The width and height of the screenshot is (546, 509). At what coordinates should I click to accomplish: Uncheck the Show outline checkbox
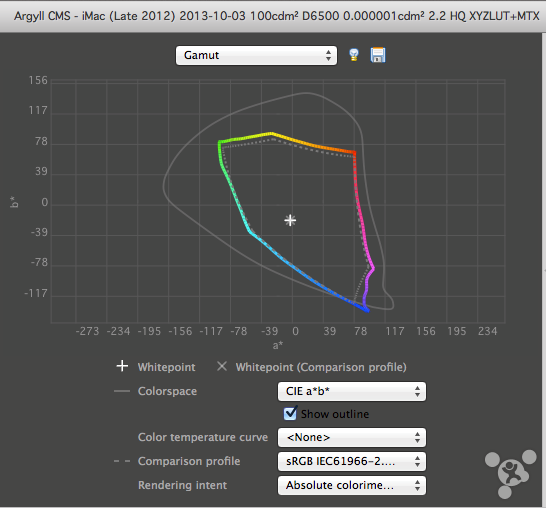click(290, 414)
